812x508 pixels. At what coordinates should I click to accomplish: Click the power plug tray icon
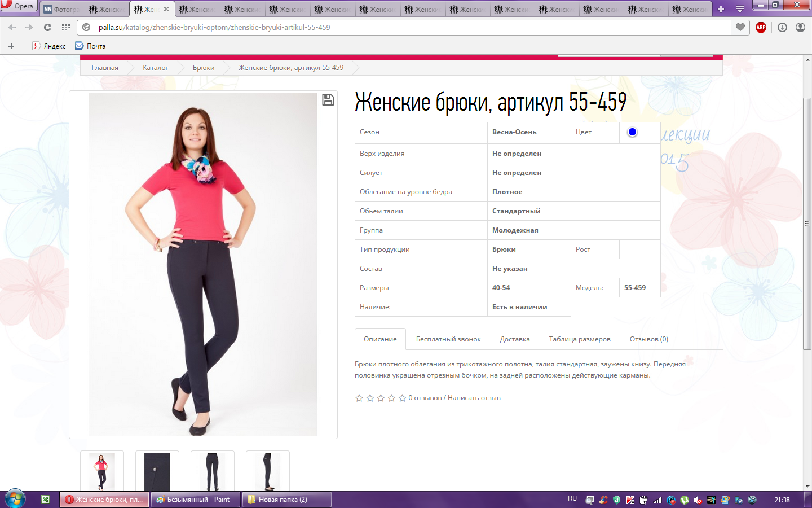pos(644,500)
